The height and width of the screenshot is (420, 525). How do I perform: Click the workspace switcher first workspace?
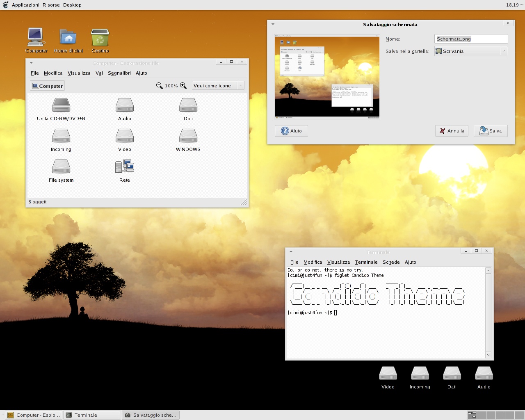coord(472,415)
